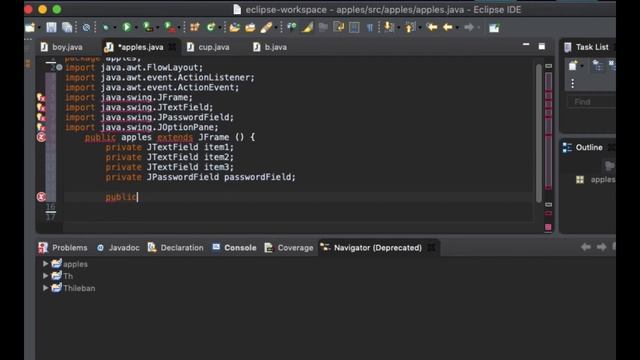Expand the Thileban project in Navigator
Image resolution: width=640 pixels, height=360 pixels.
coord(45,288)
